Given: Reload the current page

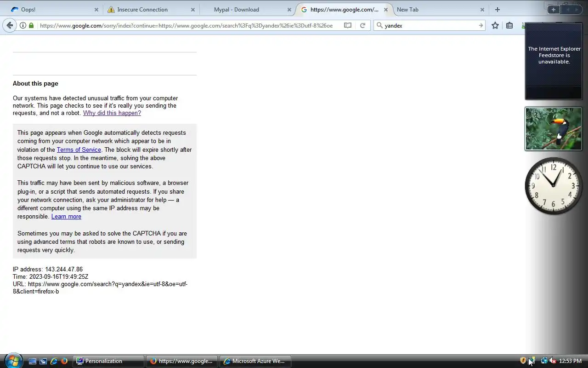Looking at the screenshot, I should tap(362, 26).
